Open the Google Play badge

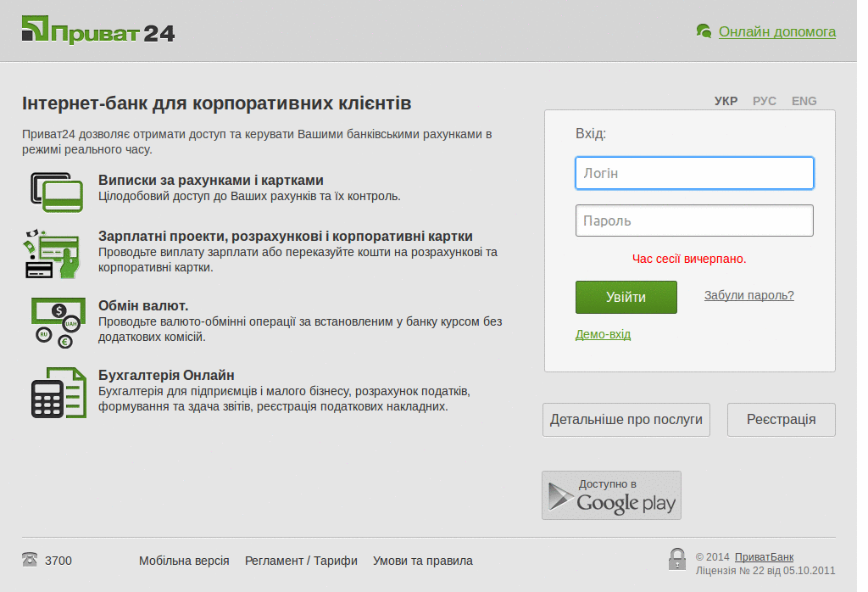(x=611, y=495)
